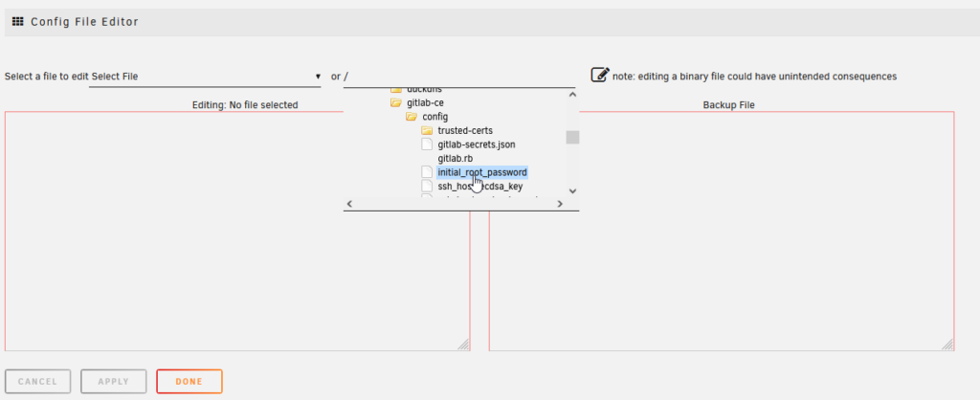Open gitlab-secrets.json from the tree
This screenshot has width=980, height=400.
[476, 144]
